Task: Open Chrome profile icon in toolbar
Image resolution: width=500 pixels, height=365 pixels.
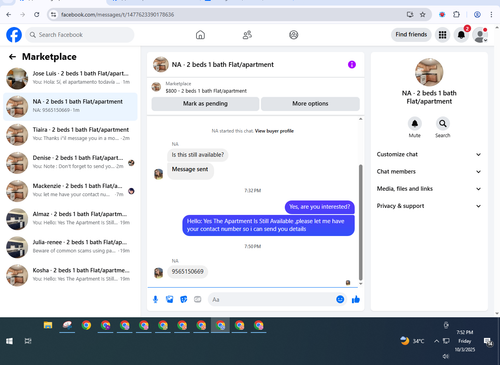Action: 477,15
